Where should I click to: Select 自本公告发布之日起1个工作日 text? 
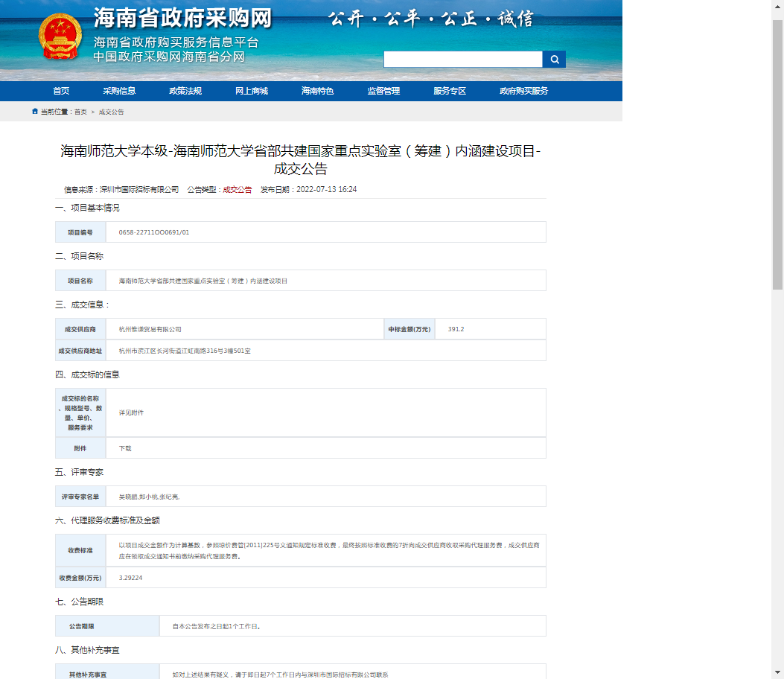(x=216, y=626)
